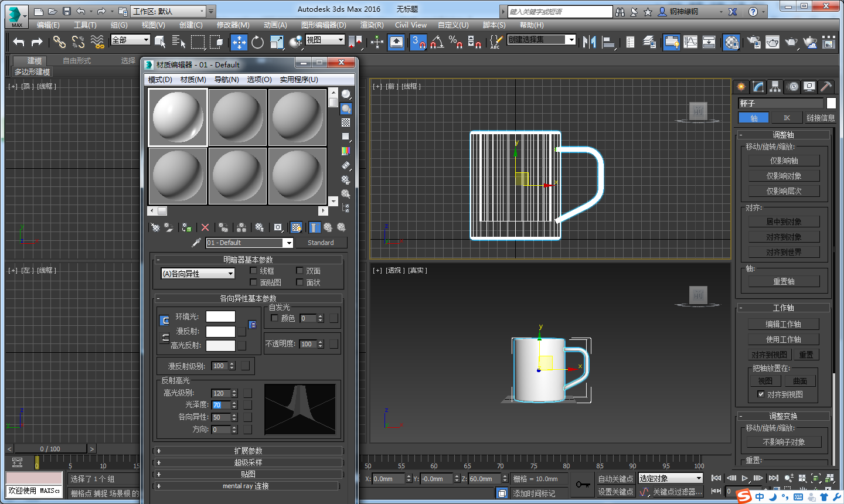
Task: Click Pick Material eyedropper icon
Action: 196,243
